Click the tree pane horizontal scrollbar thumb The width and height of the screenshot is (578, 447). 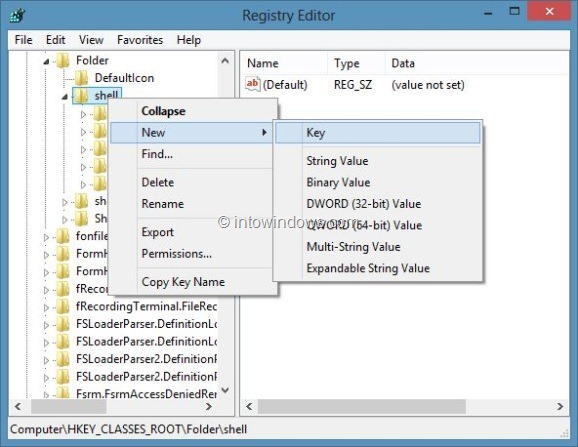tap(69, 406)
